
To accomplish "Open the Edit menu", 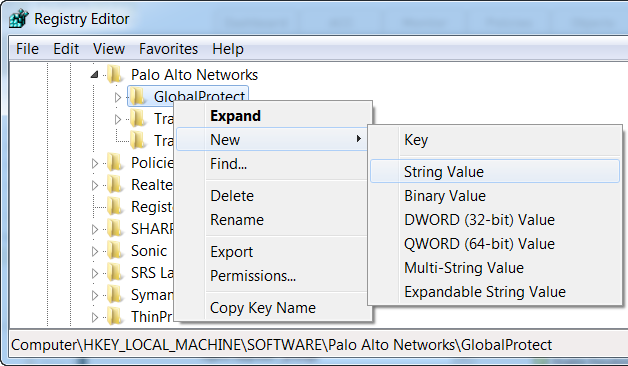I will pyautogui.click(x=66, y=49).
